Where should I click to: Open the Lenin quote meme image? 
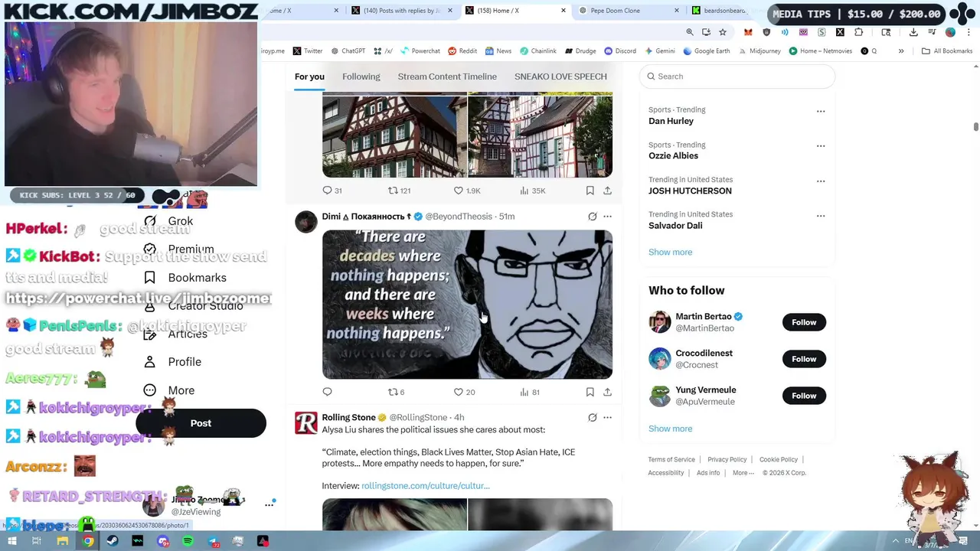467,305
